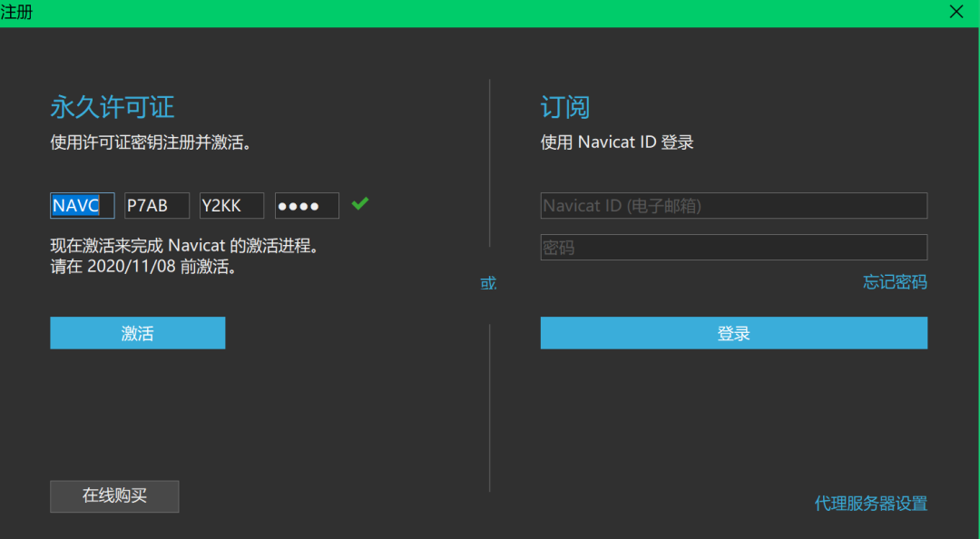The height and width of the screenshot is (539, 980).
Task: Click the 现在激活来完成 Navicat 的激活进程 text
Action: (x=184, y=246)
